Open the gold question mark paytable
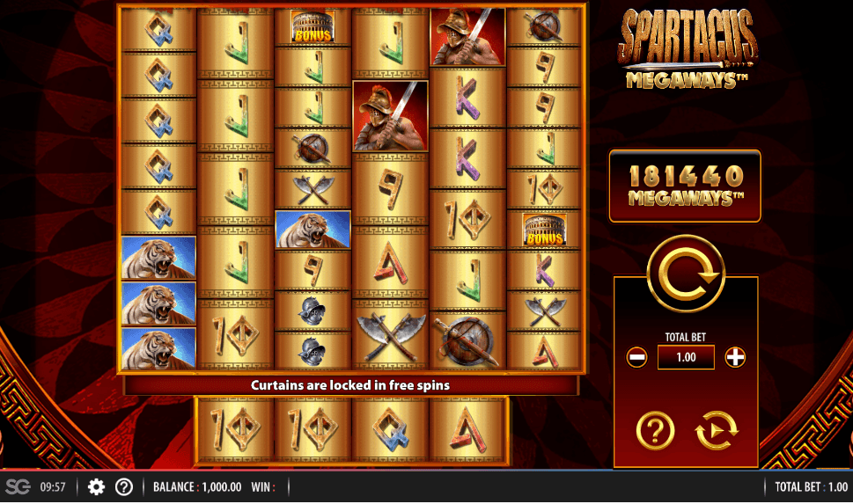Viewport: 853px width, 504px height. 656,431
